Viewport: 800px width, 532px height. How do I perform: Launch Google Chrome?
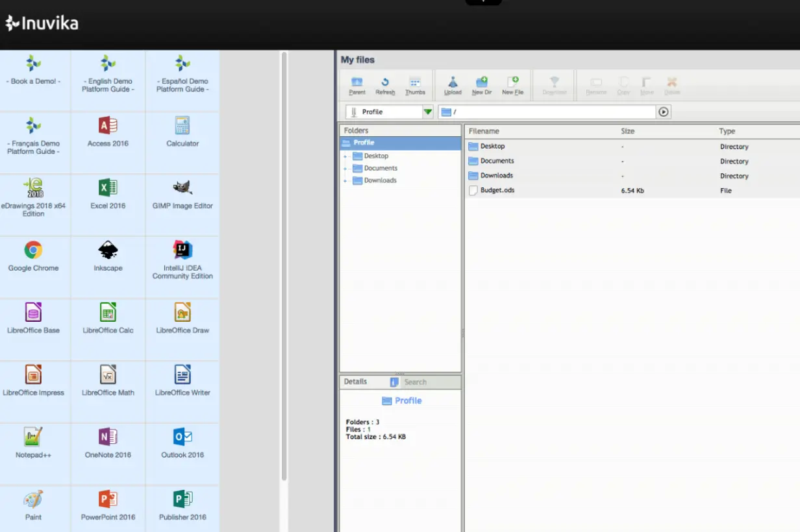(x=34, y=257)
